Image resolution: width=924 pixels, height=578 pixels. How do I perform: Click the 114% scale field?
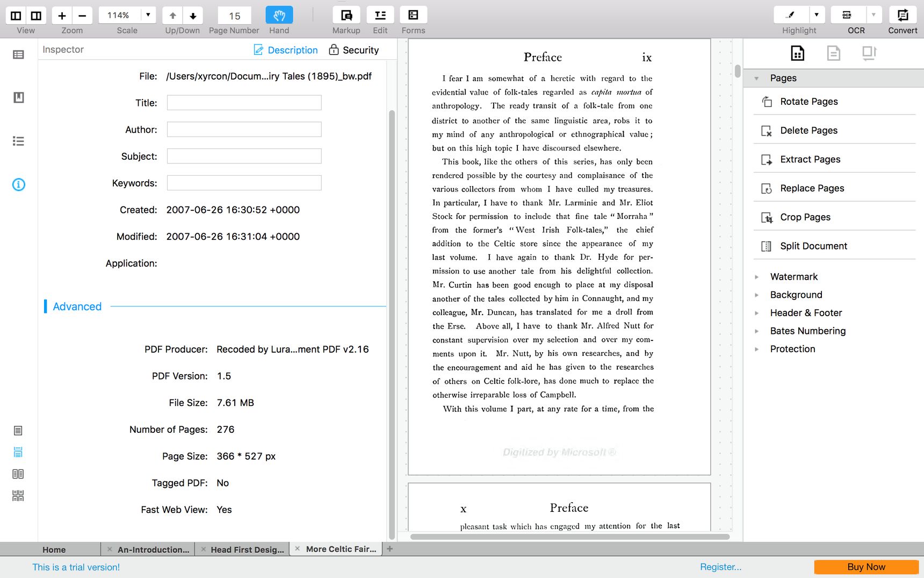(120, 15)
